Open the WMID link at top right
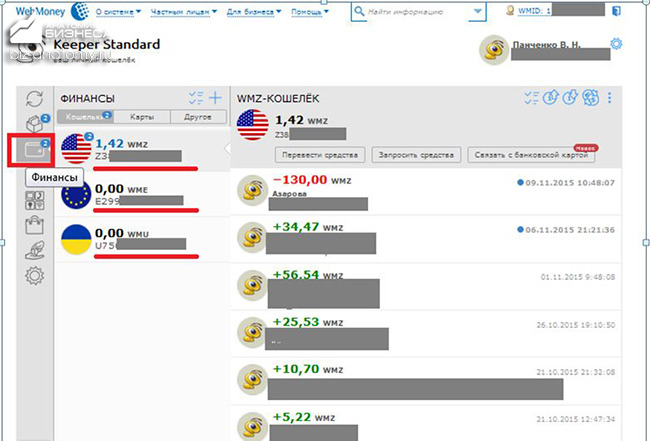 535,10
